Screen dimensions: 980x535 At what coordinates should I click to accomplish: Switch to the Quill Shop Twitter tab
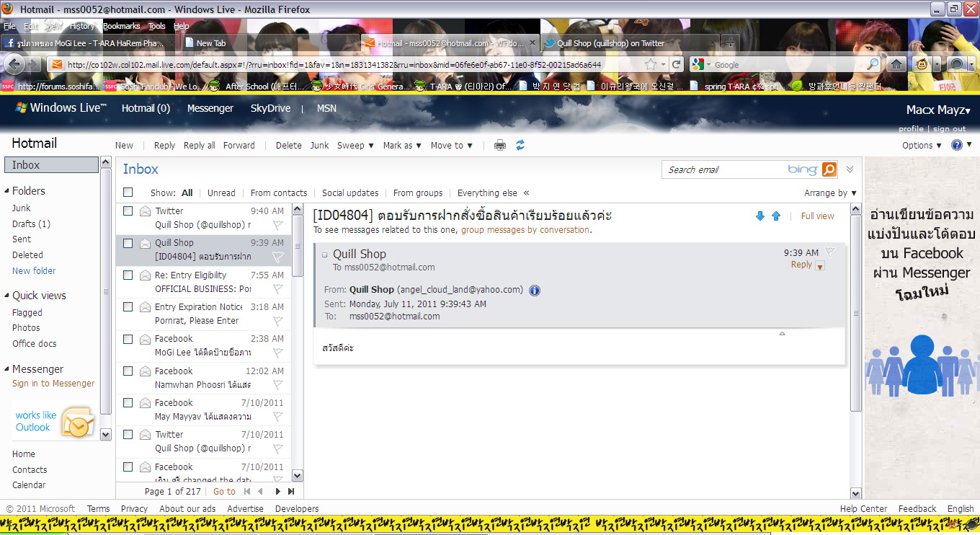(x=629, y=43)
